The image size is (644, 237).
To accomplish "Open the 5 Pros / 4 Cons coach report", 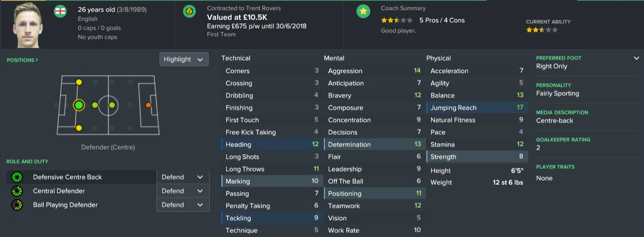I will click(x=442, y=20).
